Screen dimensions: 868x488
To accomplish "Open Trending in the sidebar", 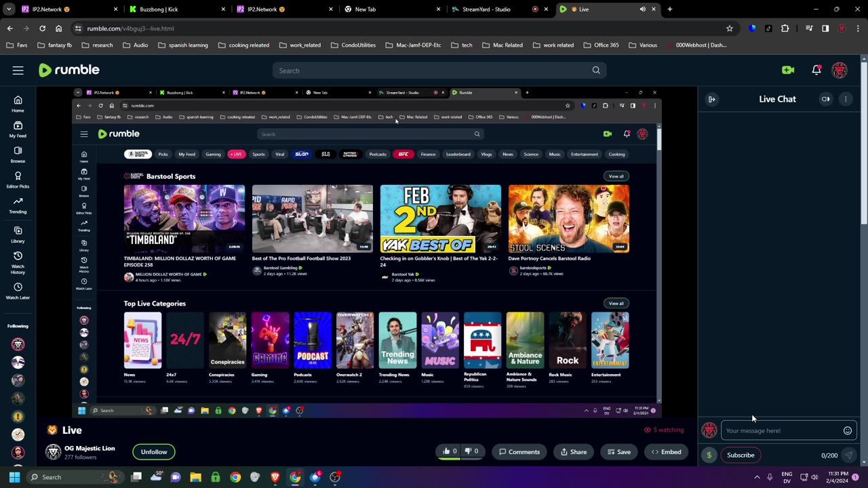I will tap(18, 205).
